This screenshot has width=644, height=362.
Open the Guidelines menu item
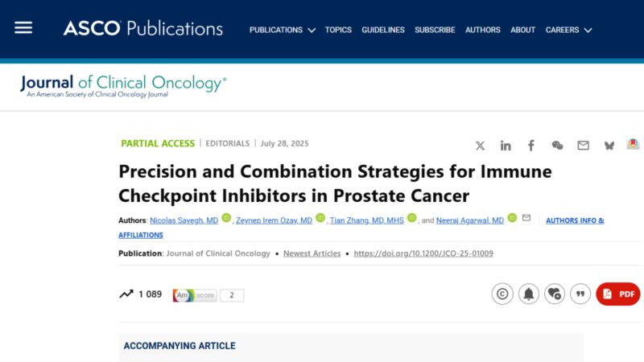(383, 30)
